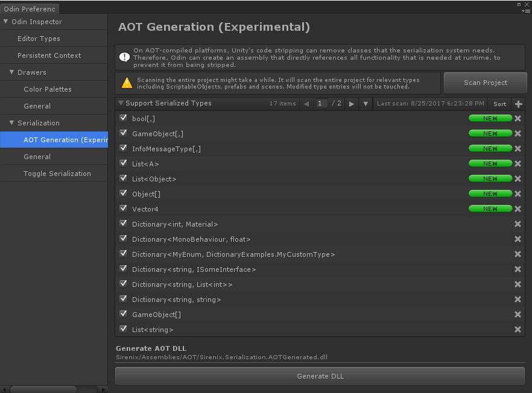Delete Dictionary<string, string> via X icon

tap(518, 300)
